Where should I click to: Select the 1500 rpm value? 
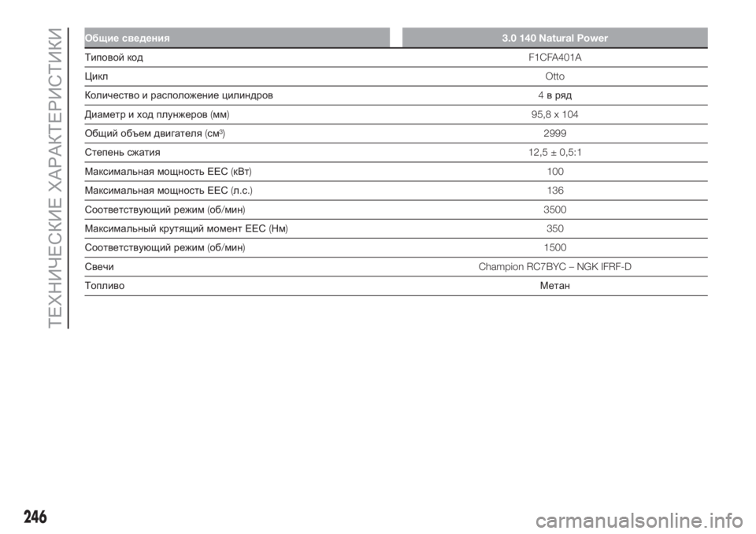(x=555, y=247)
